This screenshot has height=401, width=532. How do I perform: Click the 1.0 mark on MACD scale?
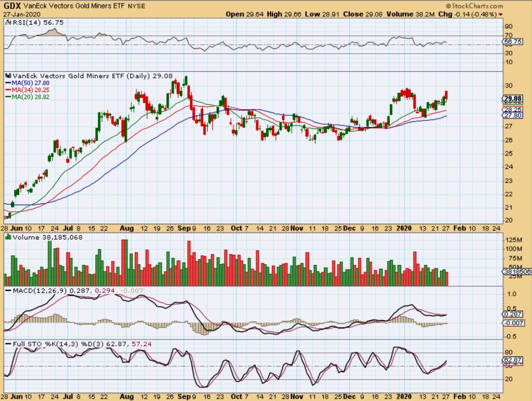point(512,294)
